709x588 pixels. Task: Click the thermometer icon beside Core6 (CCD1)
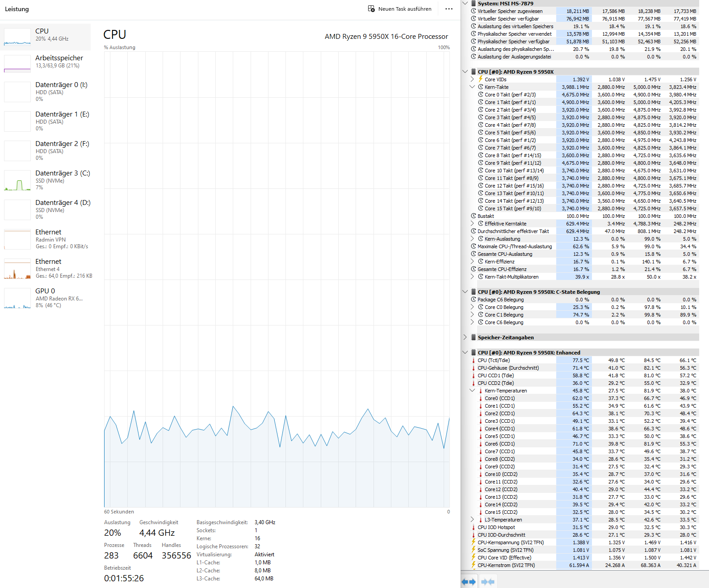tap(481, 444)
